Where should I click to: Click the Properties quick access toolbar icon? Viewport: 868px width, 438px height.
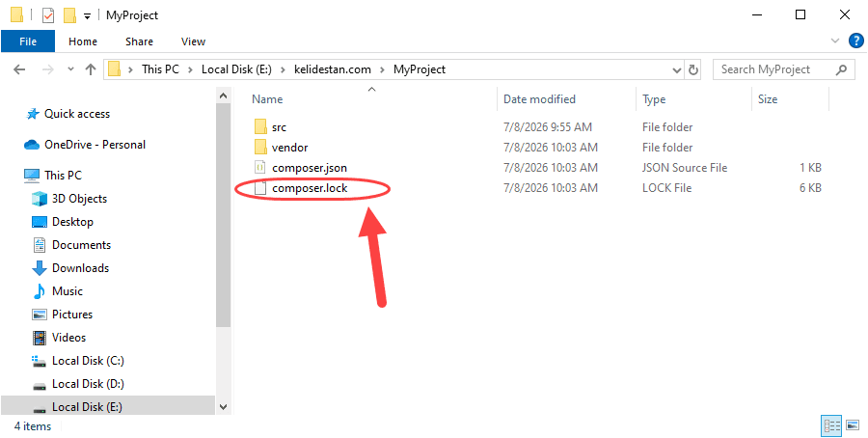pyautogui.click(x=48, y=15)
